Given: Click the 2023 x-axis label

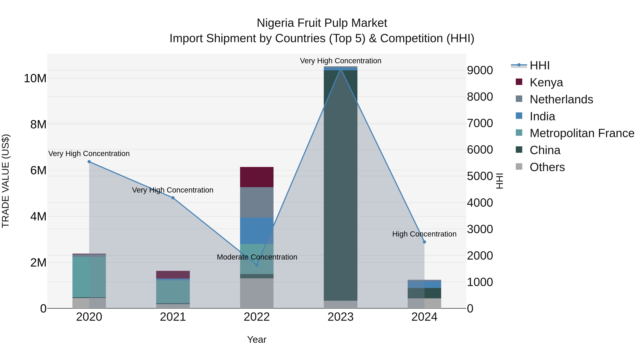Looking at the screenshot, I should [x=340, y=317].
